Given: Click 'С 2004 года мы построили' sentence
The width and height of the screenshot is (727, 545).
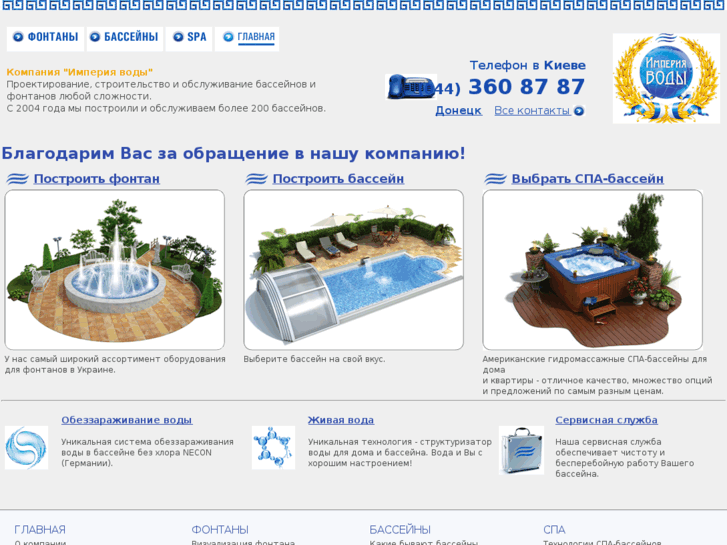Looking at the screenshot, I should (x=166, y=108).
